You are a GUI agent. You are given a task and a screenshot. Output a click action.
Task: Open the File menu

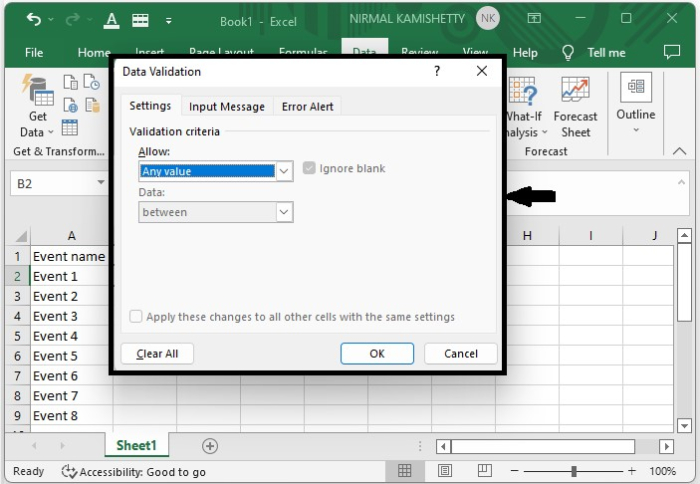pos(34,53)
